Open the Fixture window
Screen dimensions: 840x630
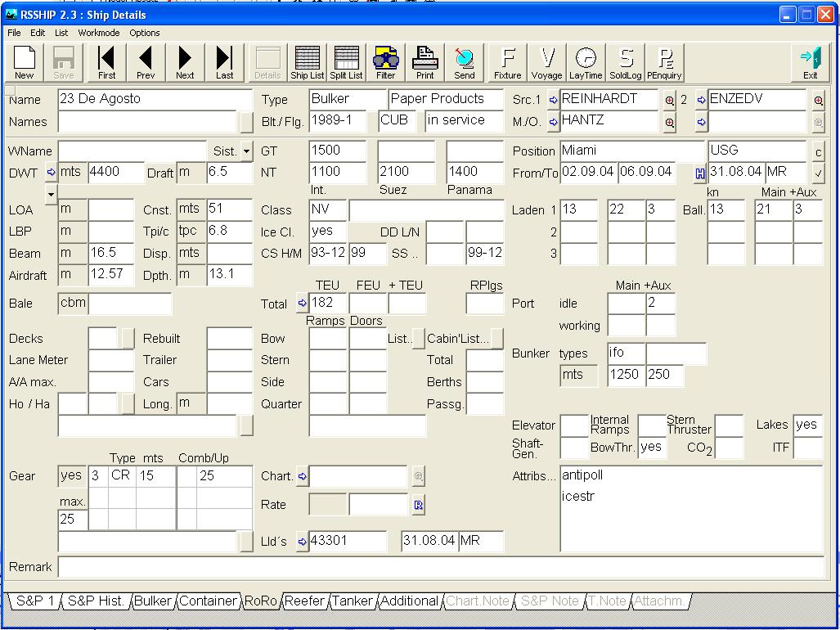click(507, 63)
